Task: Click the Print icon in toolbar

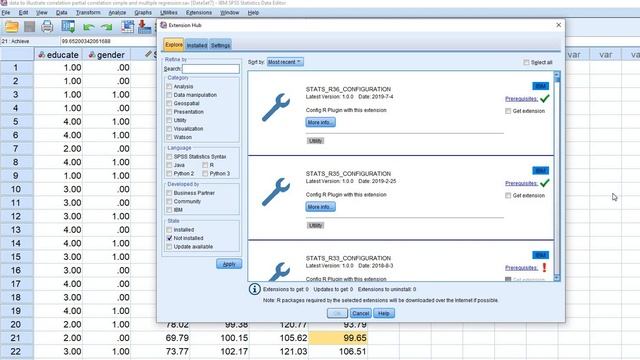Action: [47, 27]
